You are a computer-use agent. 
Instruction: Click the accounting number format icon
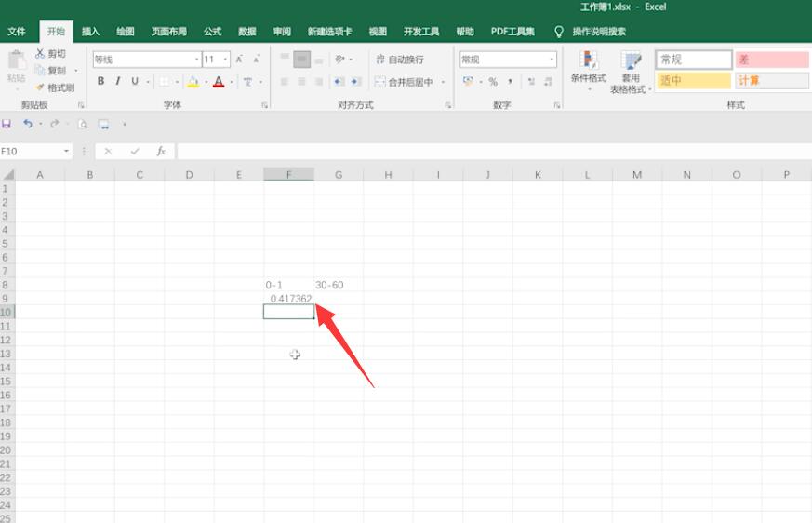(468, 81)
